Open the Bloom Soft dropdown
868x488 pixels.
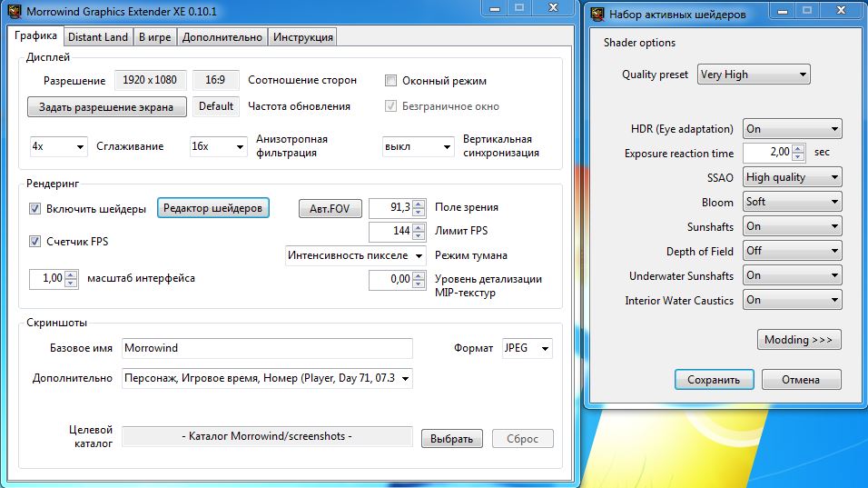click(x=792, y=202)
